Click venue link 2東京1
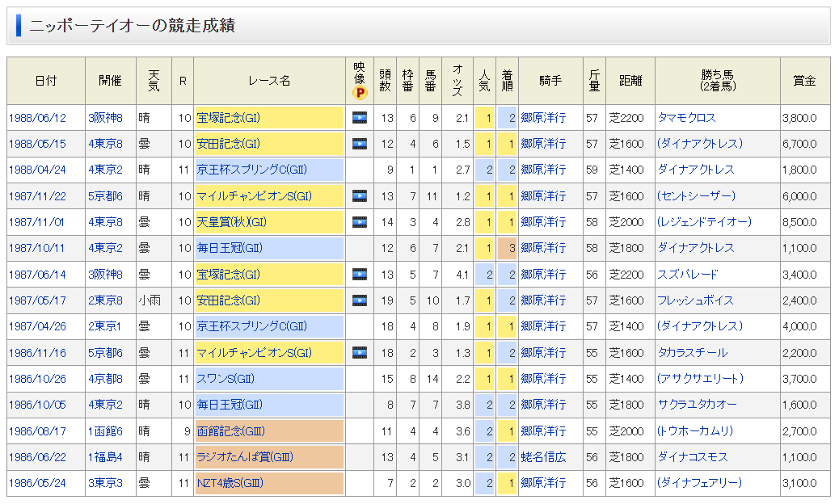 coord(105,326)
